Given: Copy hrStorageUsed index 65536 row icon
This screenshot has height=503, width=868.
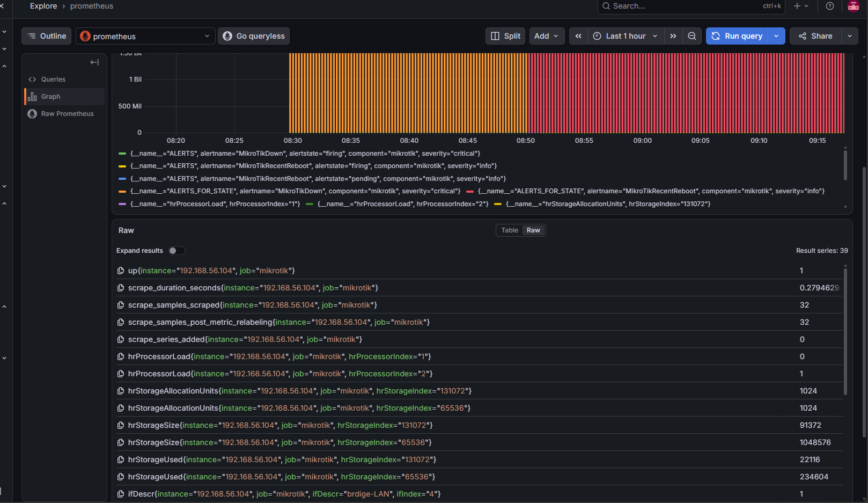Looking at the screenshot, I should (121, 477).
